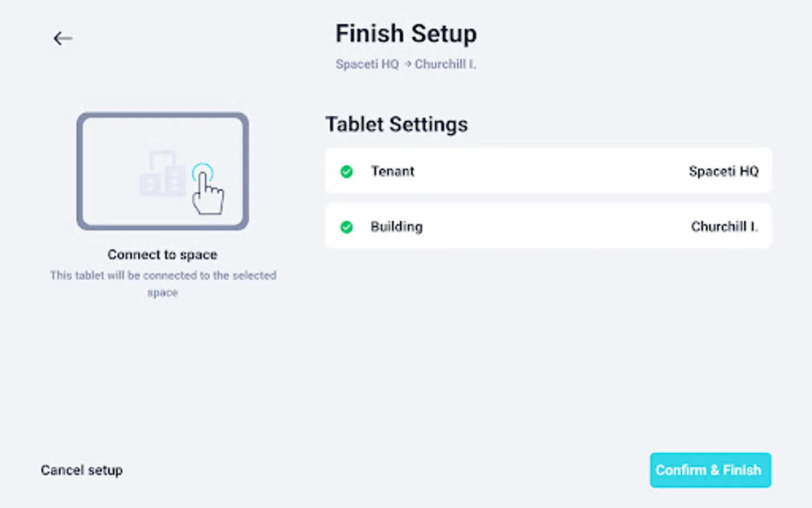Change the Spaceti HQ tenant value
The width and height of the screenshot is (812, 508).
(x=723, y=171)
